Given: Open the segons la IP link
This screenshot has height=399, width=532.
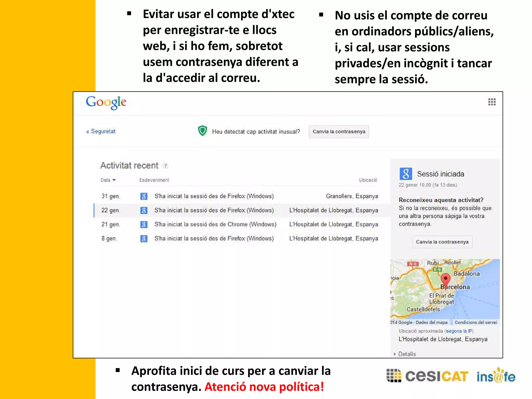Looking at the screenshot, I should pyautogui.click(x=459, y=331).
